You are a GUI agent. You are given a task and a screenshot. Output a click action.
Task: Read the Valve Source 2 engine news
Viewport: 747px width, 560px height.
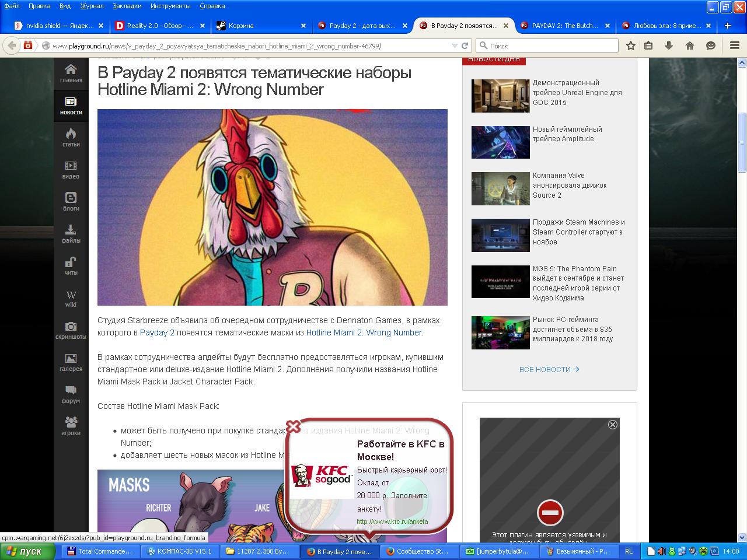click(x=570, y=185)
